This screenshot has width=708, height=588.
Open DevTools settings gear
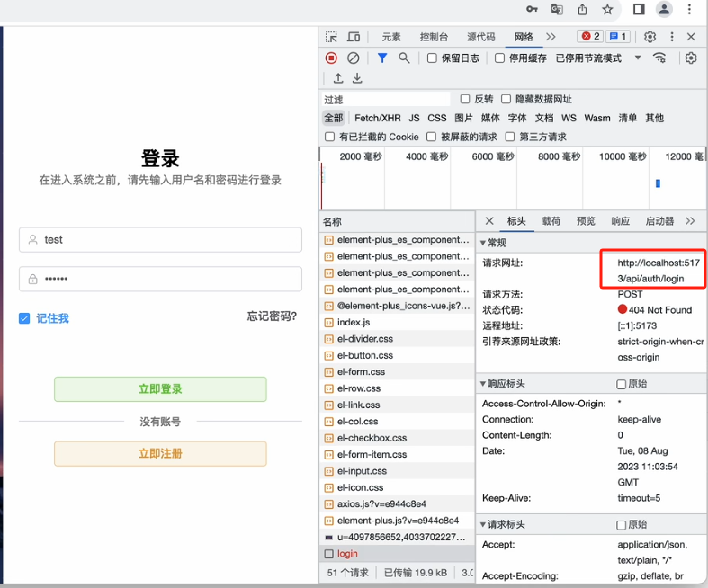click(x=650, y=37)
